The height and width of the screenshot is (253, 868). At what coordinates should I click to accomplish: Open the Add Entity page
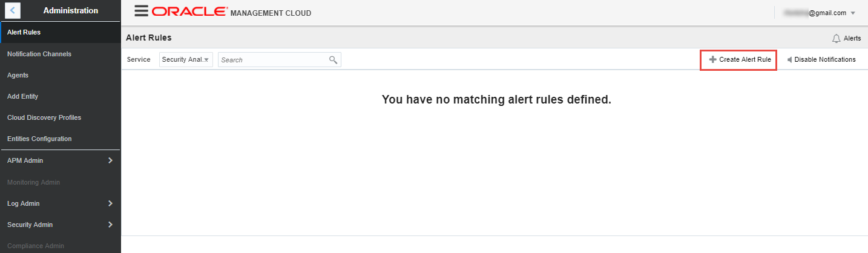pyautogui.click(x=61, y=96)
